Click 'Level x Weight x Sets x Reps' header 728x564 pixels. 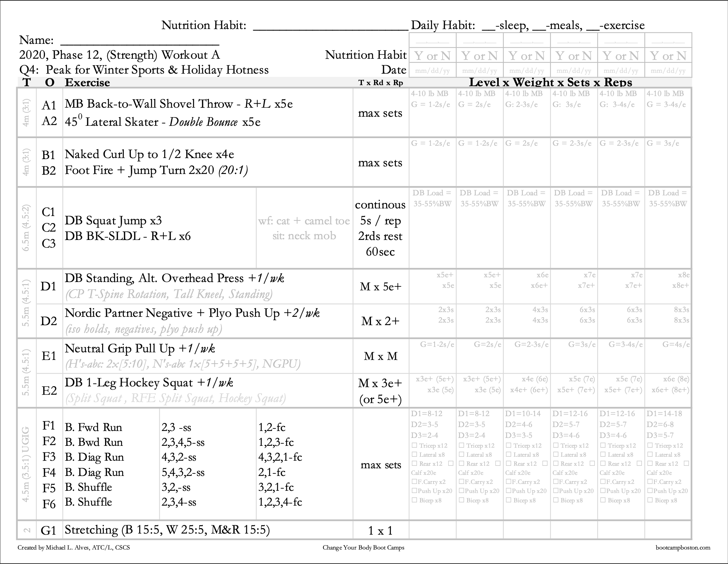[551, 82]
